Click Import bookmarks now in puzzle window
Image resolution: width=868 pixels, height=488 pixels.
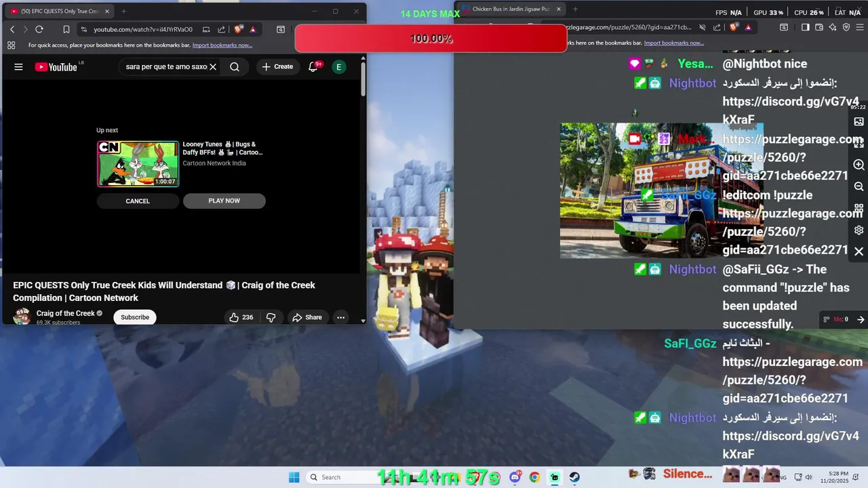tap(674, 43)
